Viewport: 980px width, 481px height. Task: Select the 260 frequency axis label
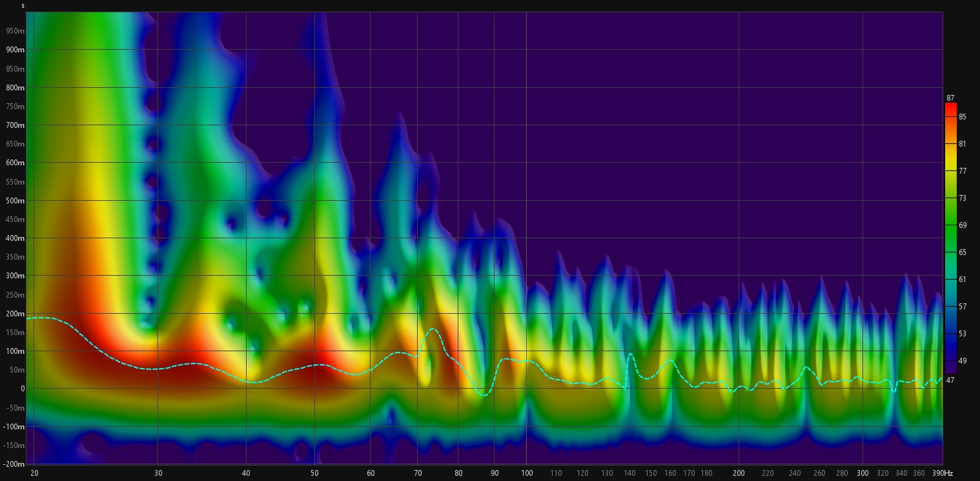[819, 473]
